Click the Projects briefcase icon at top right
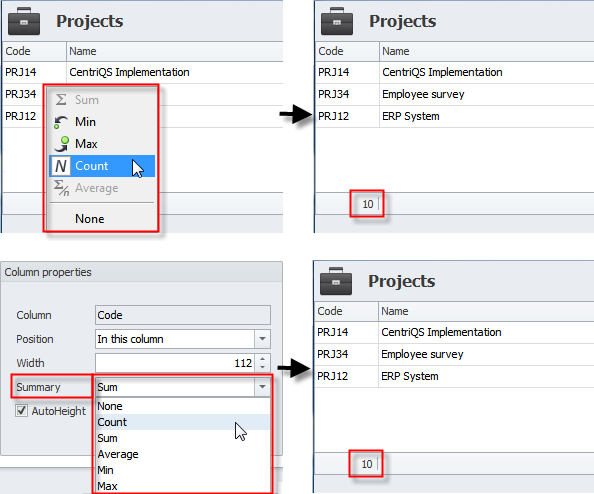This screenshot has height=494, width=594. (x=337, y=21)
